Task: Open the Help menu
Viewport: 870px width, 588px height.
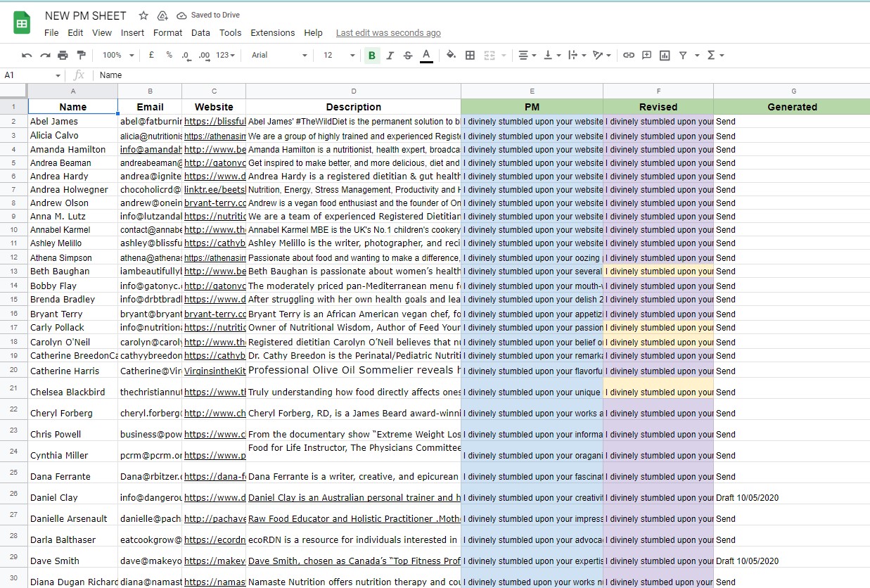Action: point(313,32)
